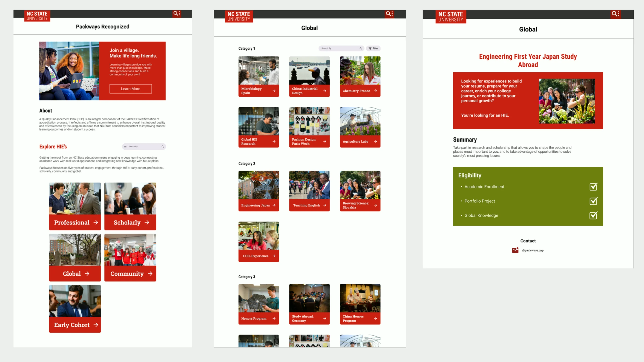644x362 pixels.
Task: Click the Learn More button
Action: pos(130,89)
